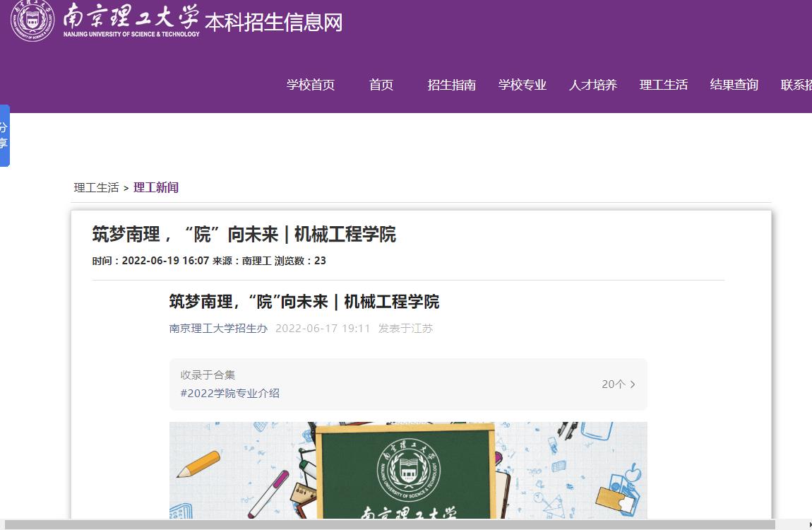Go to 首页 in navigation bar
The width and height of the screenshot is (812, 530).
pos(381,85)
